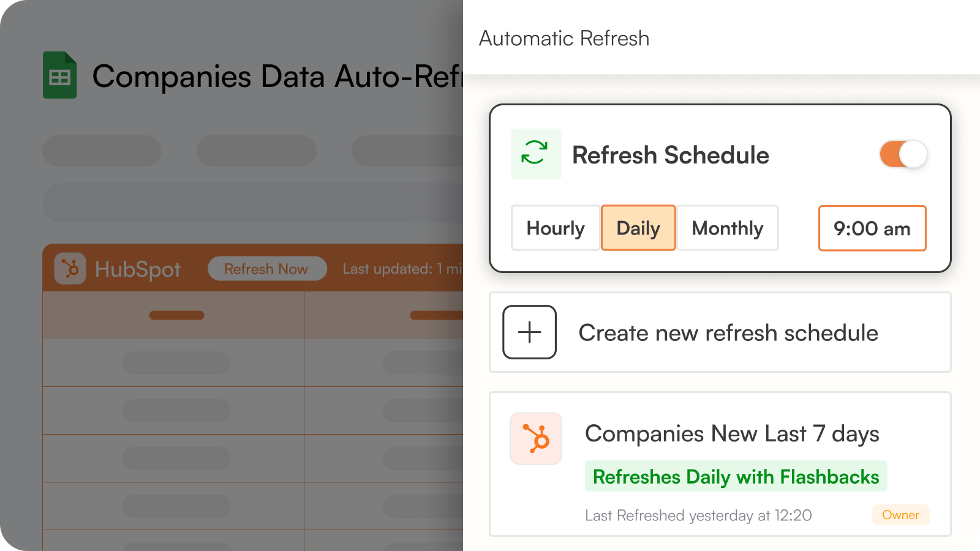Image resolution: width=980 pixels, height=551 pixels.
Task: Click the HubSpot name in the sheet header
Action: 138,269
